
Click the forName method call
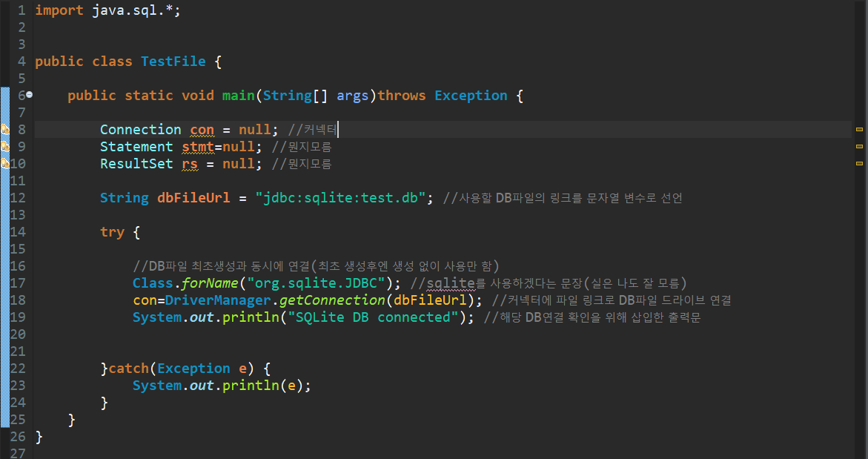pos(210,283)
